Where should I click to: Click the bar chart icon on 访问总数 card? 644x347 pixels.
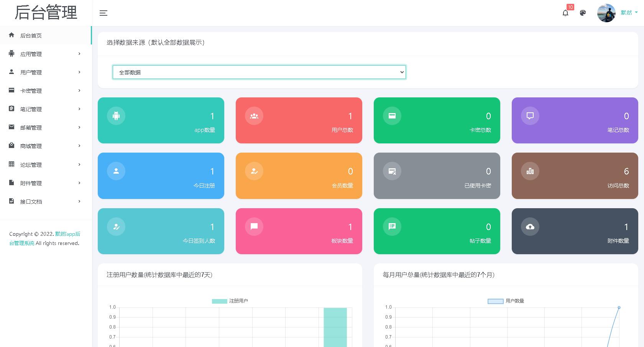pos(530,171)
